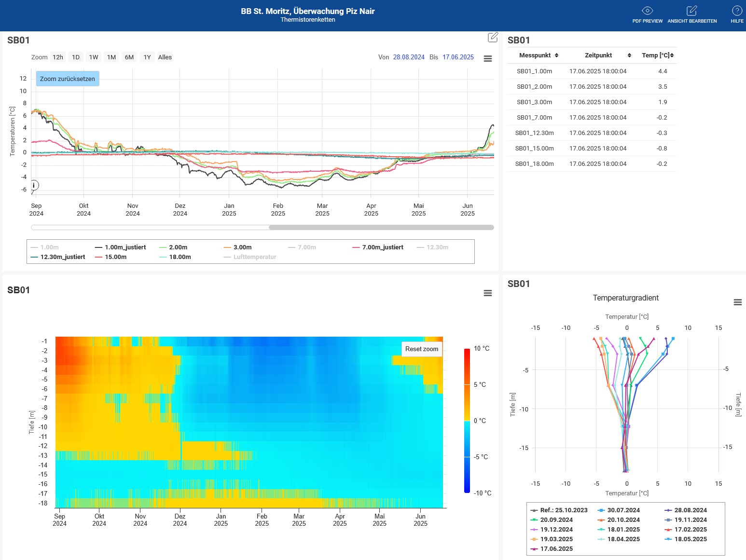Viewport: 746px width, 560px height.
Task: Click the Reset zoom button on the heatmap
Action: pyautogui.click(x=422, y=349)
